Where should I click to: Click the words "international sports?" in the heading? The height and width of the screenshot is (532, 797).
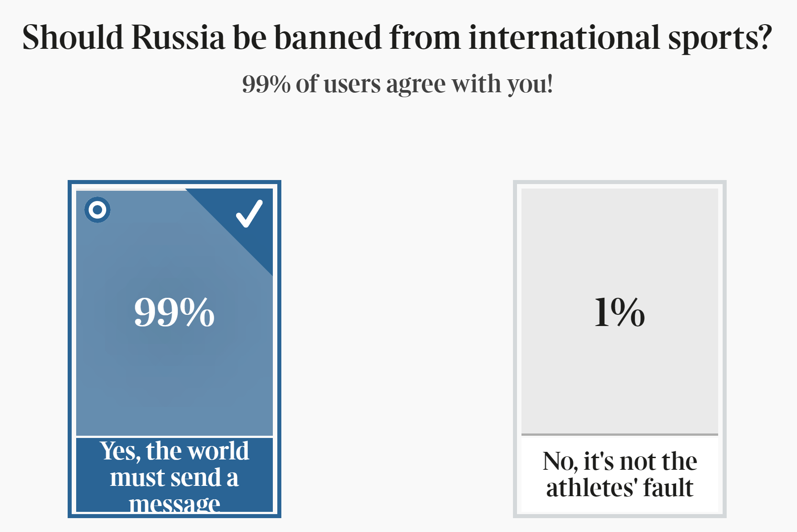click(x=620, y=37)
